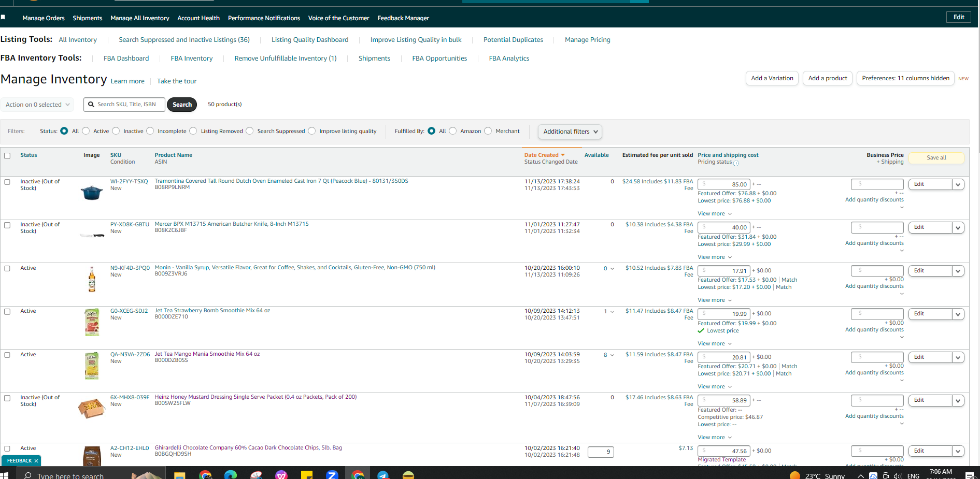Click the volume speaker icon in system tray
The image size is (980, 479).
coord(898,476)
